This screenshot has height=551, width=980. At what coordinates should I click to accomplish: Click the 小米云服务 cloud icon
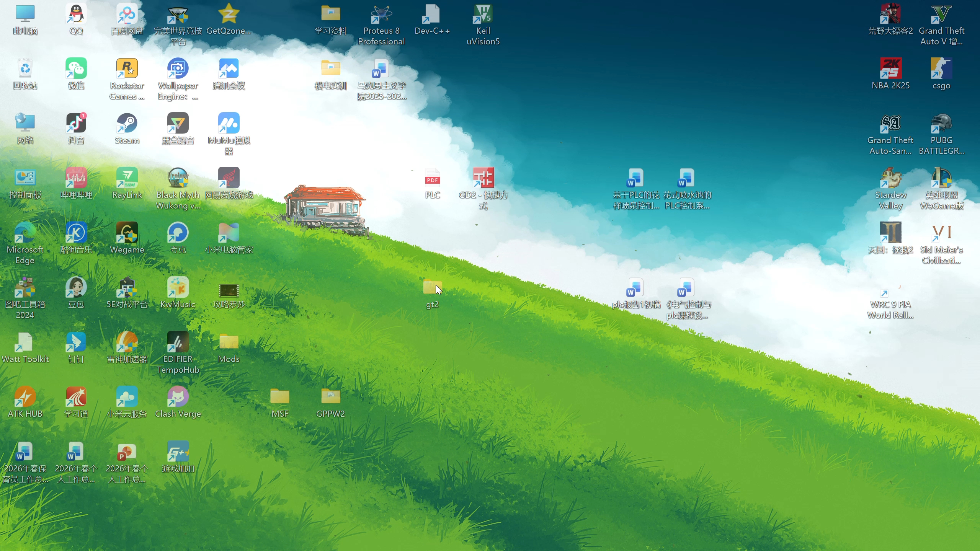tap(127, 397)
